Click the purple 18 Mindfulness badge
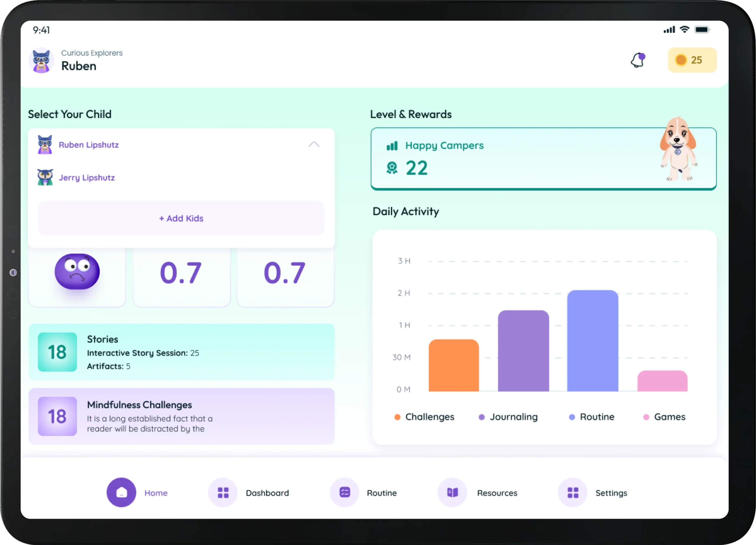Image resolution: width=756 pixels, height=545 pixels. coord(57,416)
